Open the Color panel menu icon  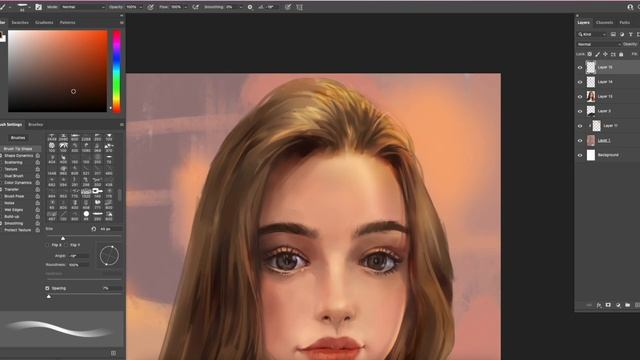click(x=122, y=22)
